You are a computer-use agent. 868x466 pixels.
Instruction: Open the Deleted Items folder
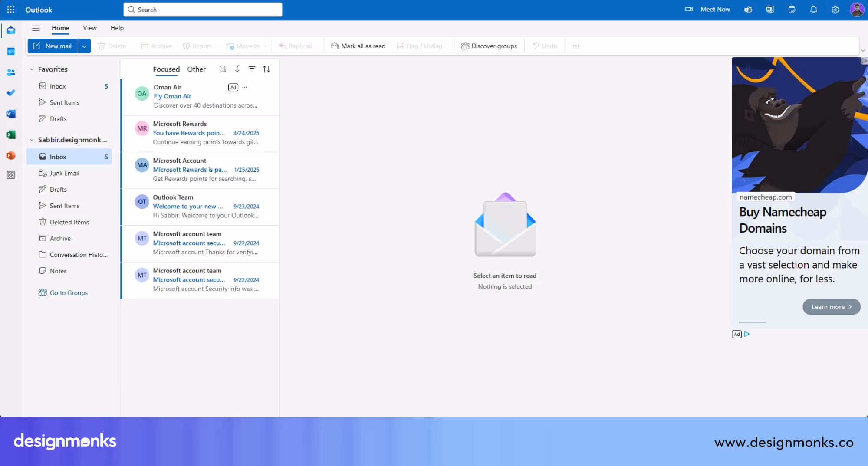69,222
